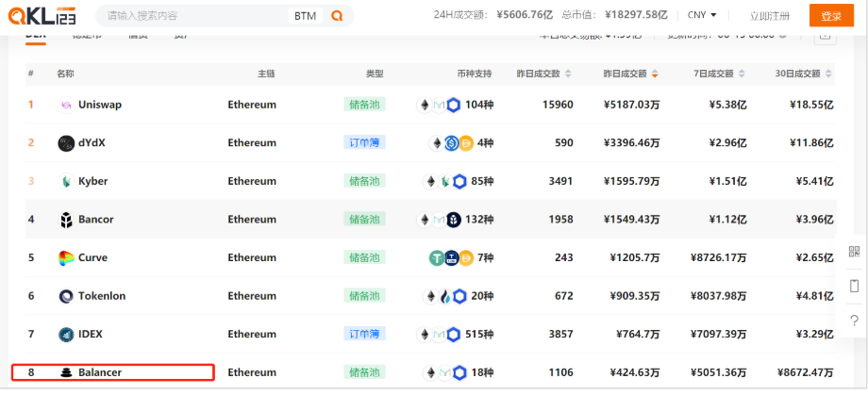Image resolution: width=868 pixels, height=395 pixels.
Task: Click the 名称 column header
Action: click(65, 74)
